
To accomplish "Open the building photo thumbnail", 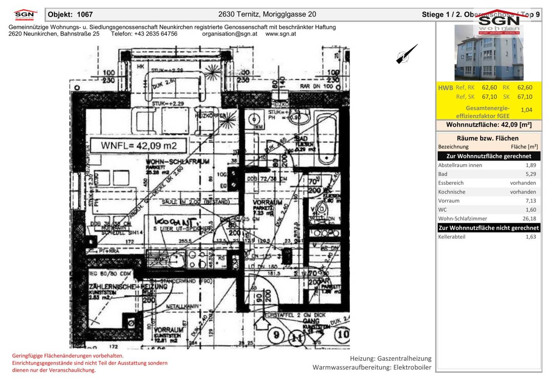I will click(x=489, y=53).
